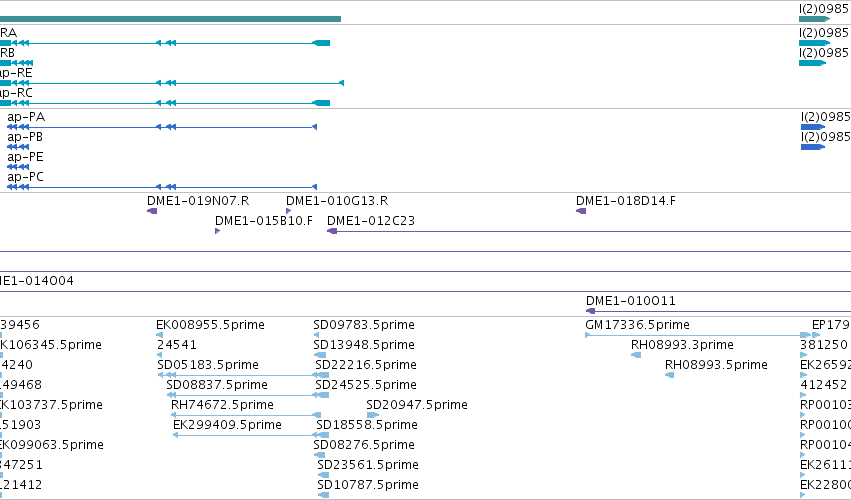
Task: Select the EST label ending in 51903
Action: [20, 425]
